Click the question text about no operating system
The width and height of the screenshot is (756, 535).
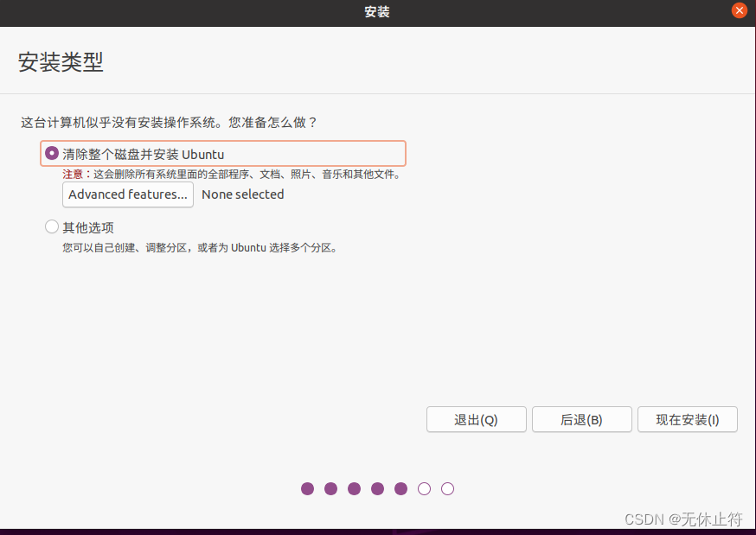pyautogui.click(x=170, y=123)
